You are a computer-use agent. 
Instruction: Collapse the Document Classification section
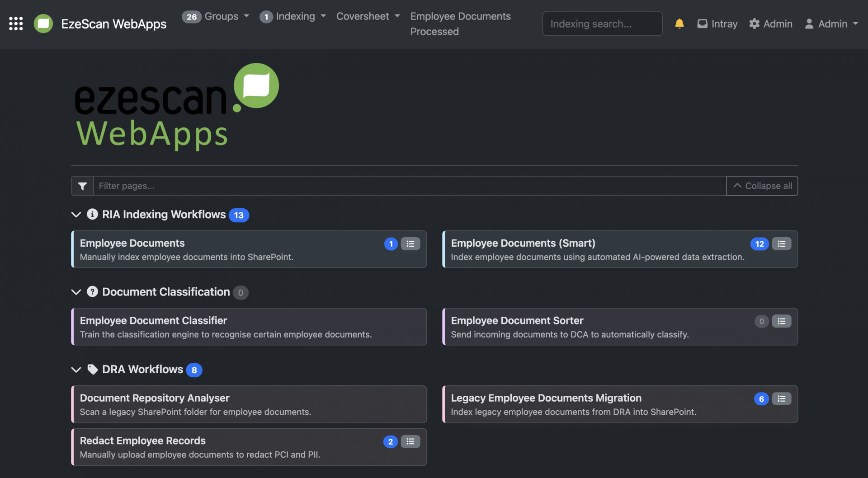click(x=76, y=292)
